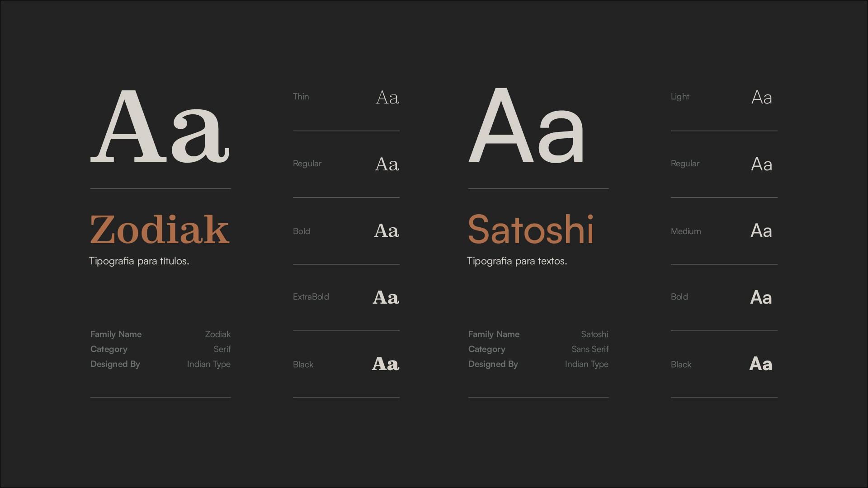
Task: Select the Zodiak font title
Action: 160,230
